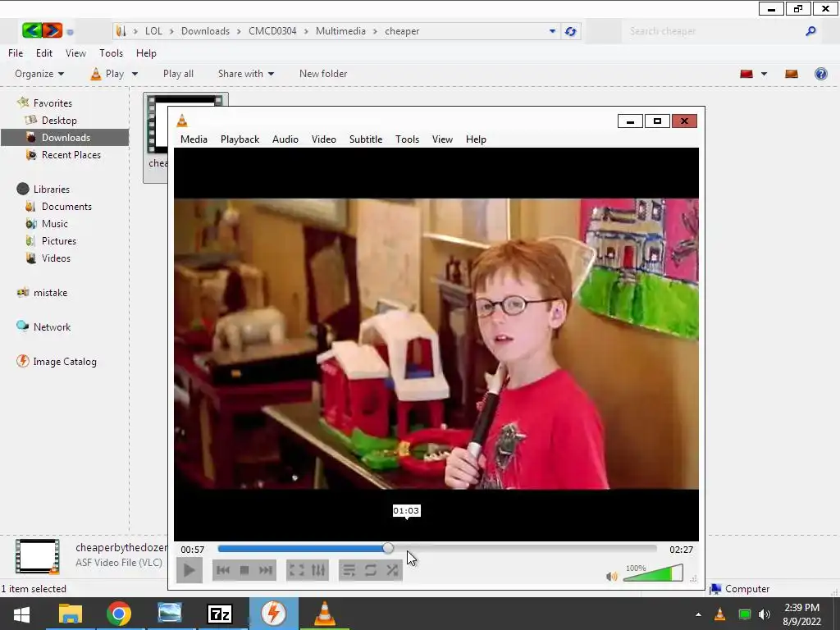The height and width of the screenshot is (630, 840).
Task: Open Pictures library in sidebar
Action: coord(59,241)
